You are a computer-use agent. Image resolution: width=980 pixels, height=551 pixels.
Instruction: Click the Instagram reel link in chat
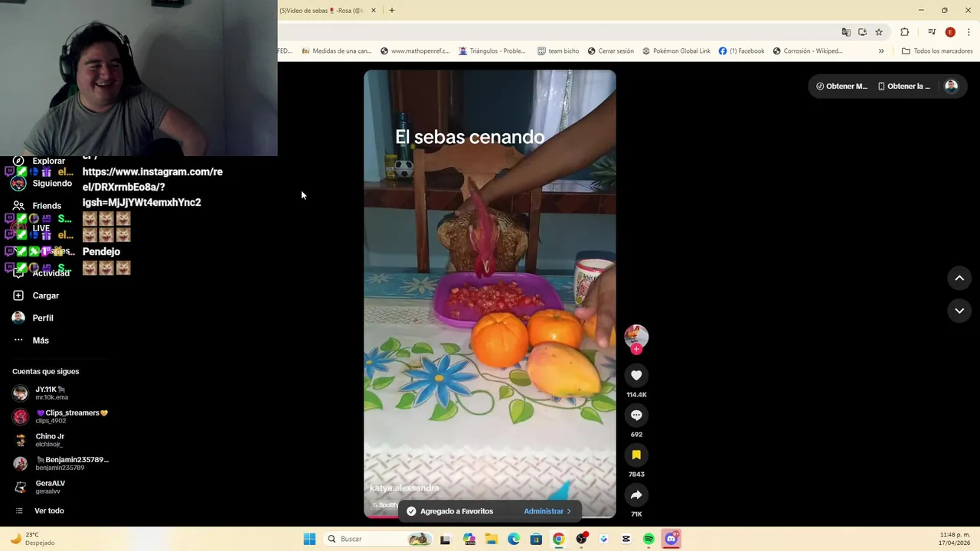pos(152,187)
